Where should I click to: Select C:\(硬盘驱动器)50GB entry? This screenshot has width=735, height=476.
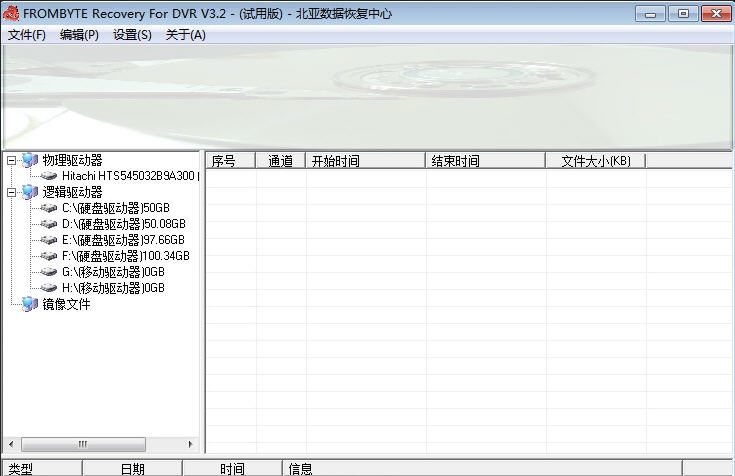116,208
